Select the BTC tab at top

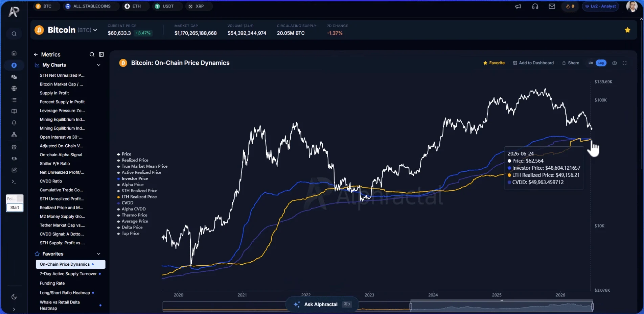click(46, 6)
